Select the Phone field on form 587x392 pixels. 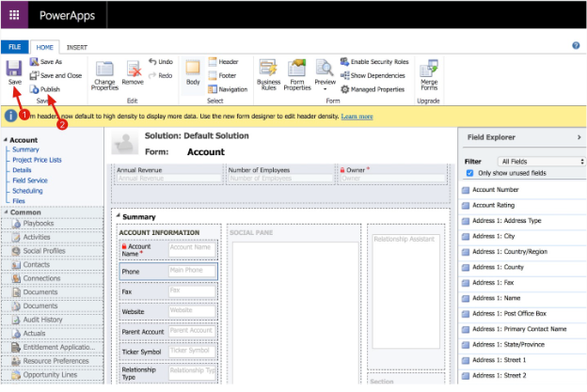click(x=168, y=272)
